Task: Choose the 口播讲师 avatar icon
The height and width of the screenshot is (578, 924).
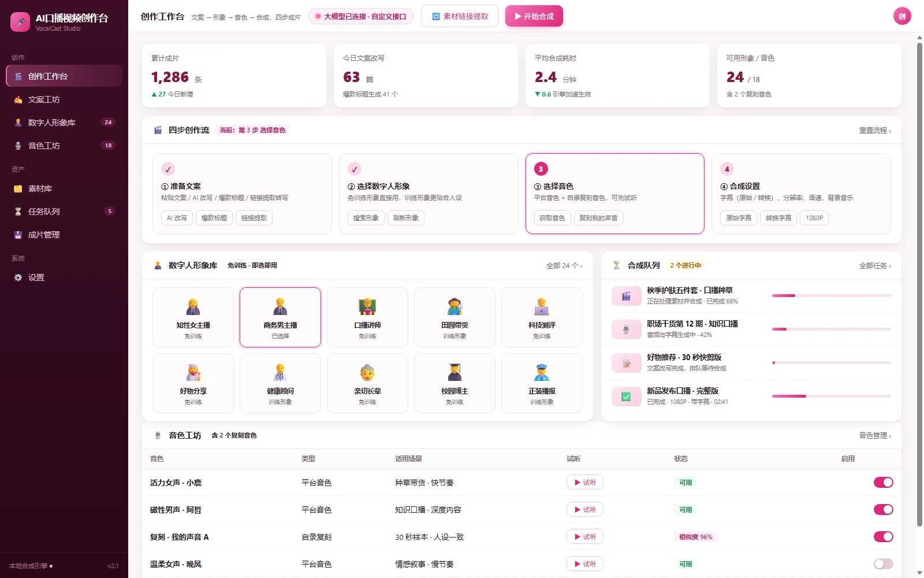Action: (367, 306)
